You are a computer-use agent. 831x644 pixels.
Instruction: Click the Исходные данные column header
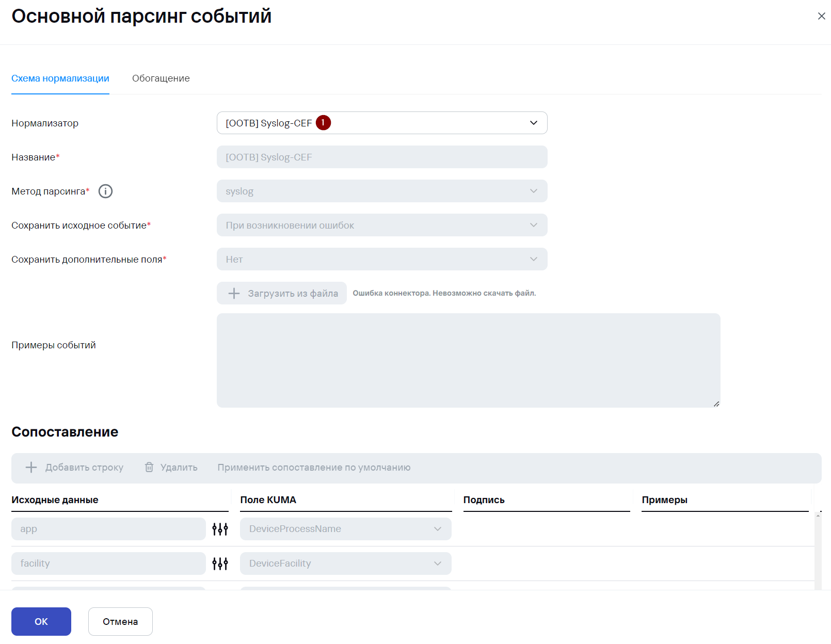click(x=55, y=500)
